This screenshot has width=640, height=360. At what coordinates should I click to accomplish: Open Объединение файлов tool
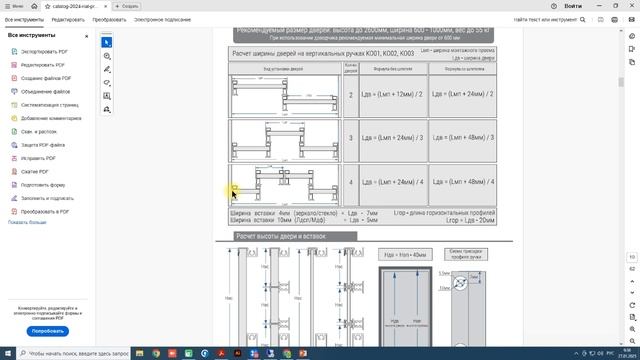tap(45, 92)
